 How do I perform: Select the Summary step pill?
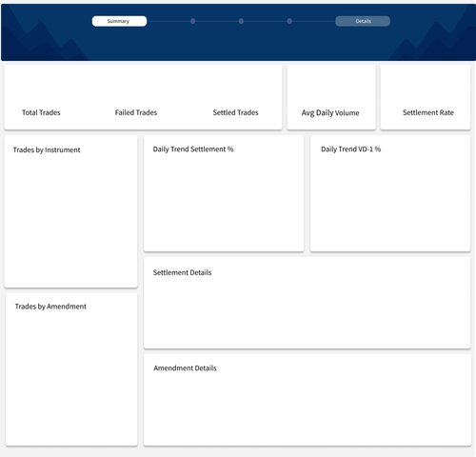pyautogui.click(x=119, y=21)
